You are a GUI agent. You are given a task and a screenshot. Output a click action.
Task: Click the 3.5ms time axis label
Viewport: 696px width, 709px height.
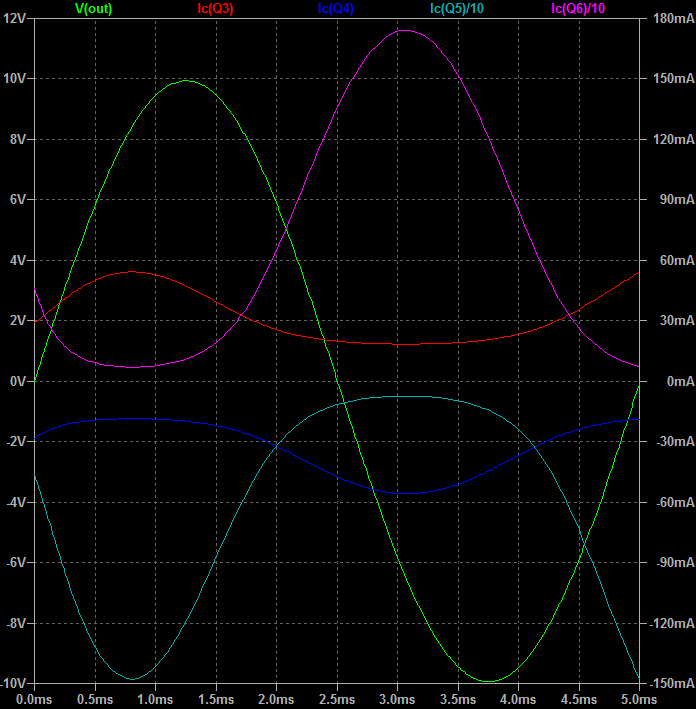458,700
